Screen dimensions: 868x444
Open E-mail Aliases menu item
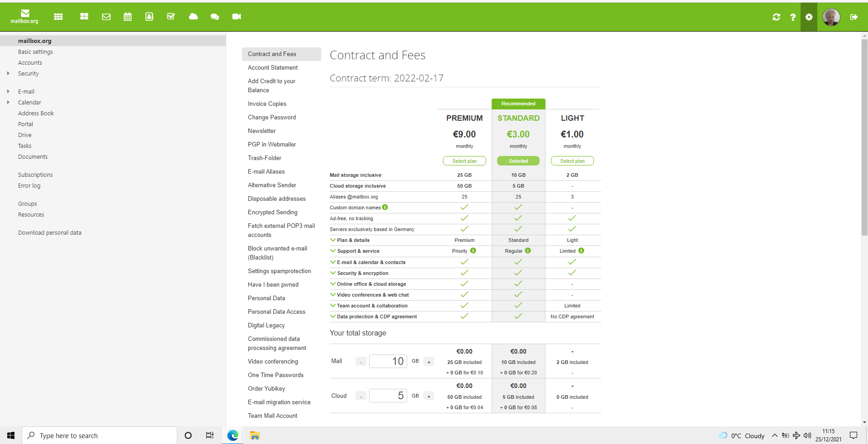266,171
